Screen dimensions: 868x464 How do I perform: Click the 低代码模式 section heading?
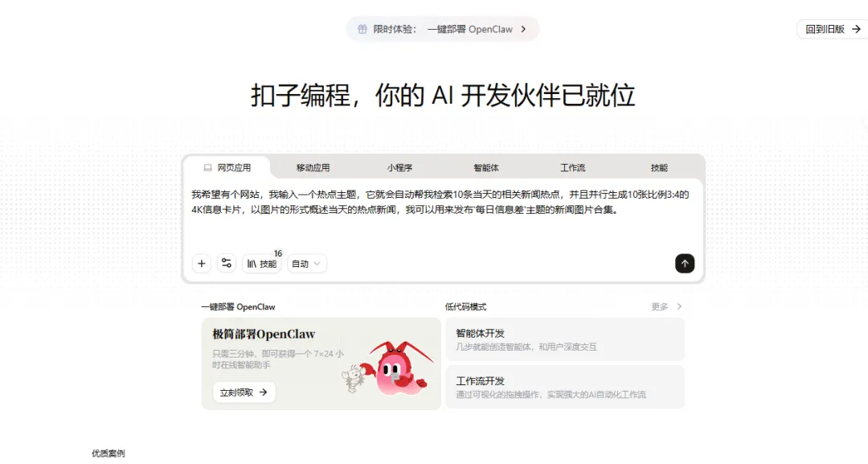465,306
